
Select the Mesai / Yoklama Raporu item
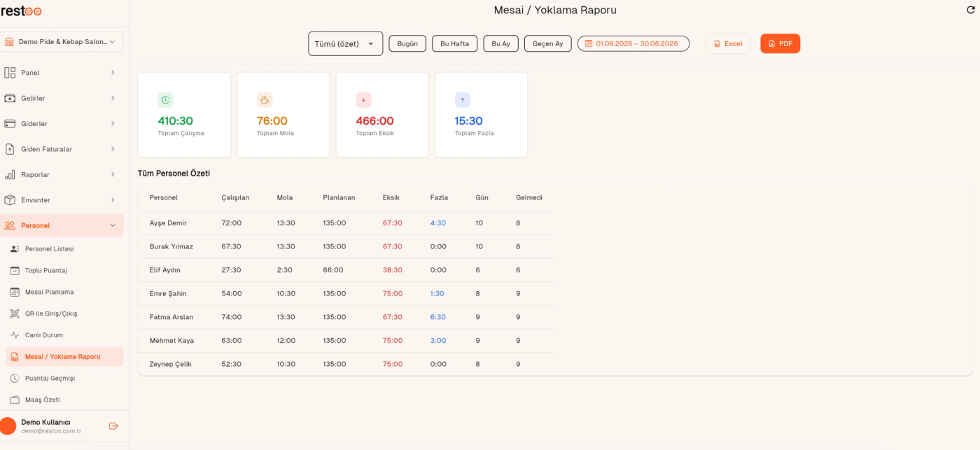[64, 357]
